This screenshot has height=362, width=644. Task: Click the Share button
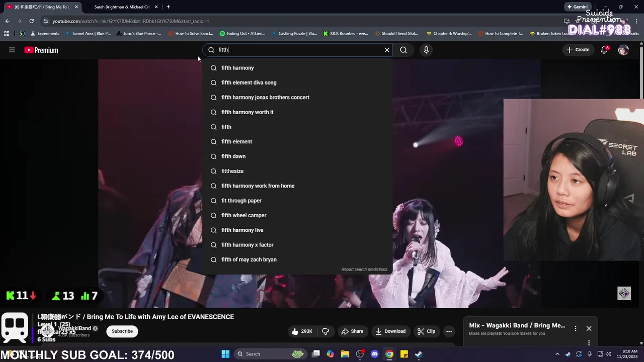[x=352, y=331]
